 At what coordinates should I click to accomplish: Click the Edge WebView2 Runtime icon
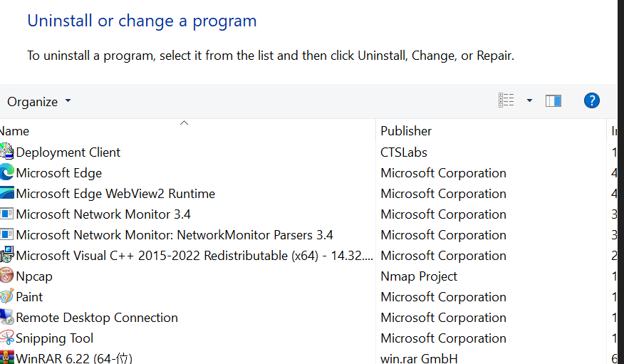point(6,193)
